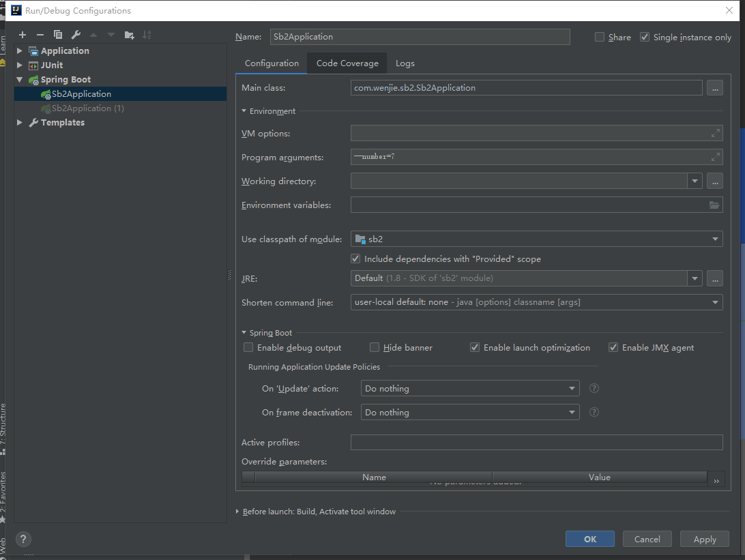Open the Working directory dropdown arrow

[695, 181]
